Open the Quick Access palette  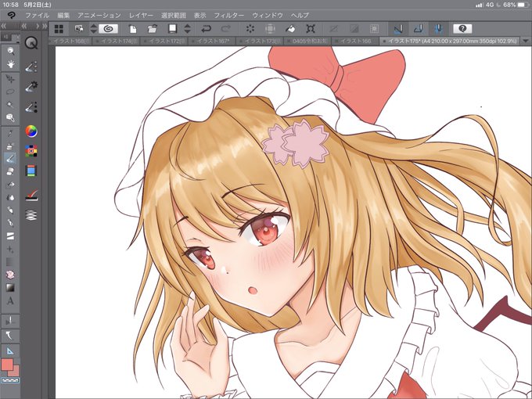[x=31, y=43]
